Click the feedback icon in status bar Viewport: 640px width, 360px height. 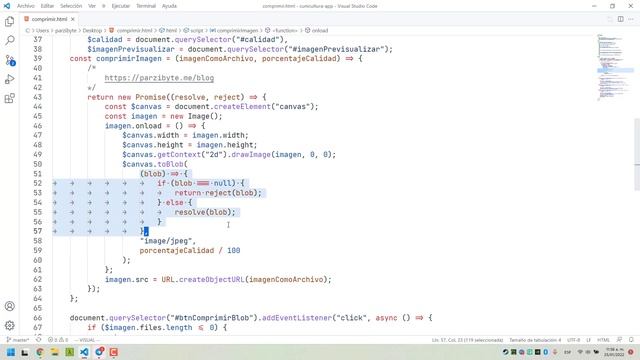pyautogui.click(x=619, y=340)
